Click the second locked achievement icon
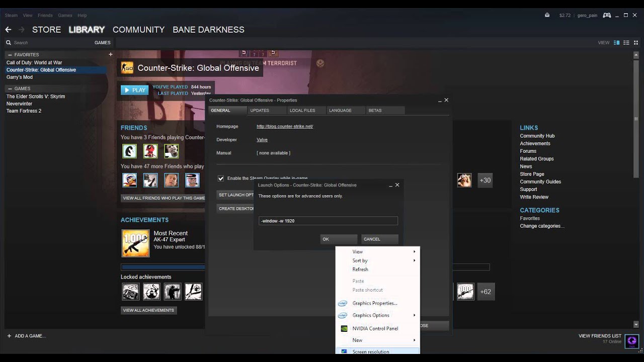Image resolution: width=644 pixels, height=362 pixels. click(151, 292)
